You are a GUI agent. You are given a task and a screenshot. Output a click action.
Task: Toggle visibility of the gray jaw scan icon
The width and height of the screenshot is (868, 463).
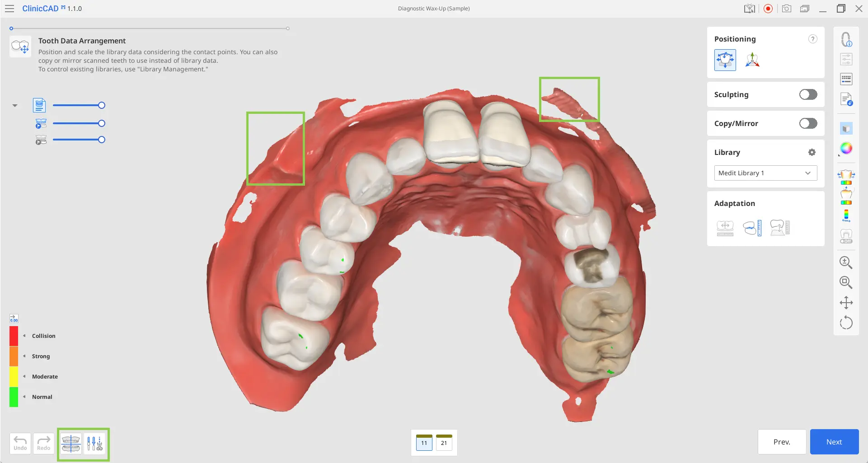click(41, 140)
